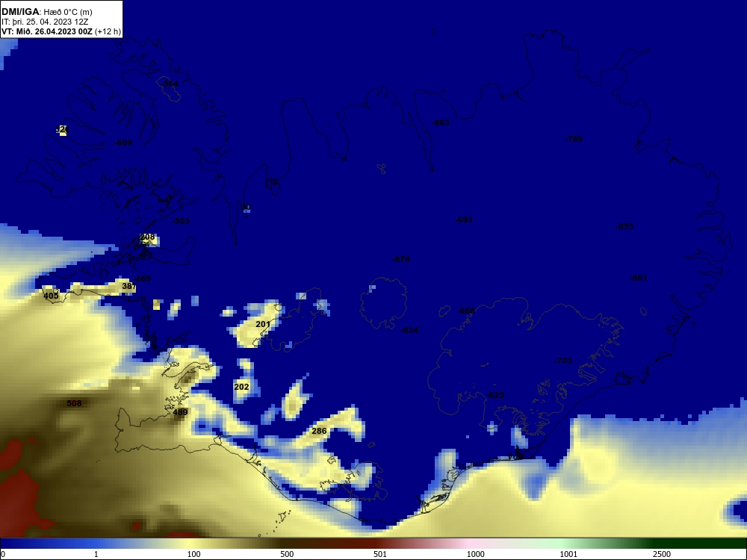Click the legend label 501
This screenshot has height=560, width=747.
(380, 554)
